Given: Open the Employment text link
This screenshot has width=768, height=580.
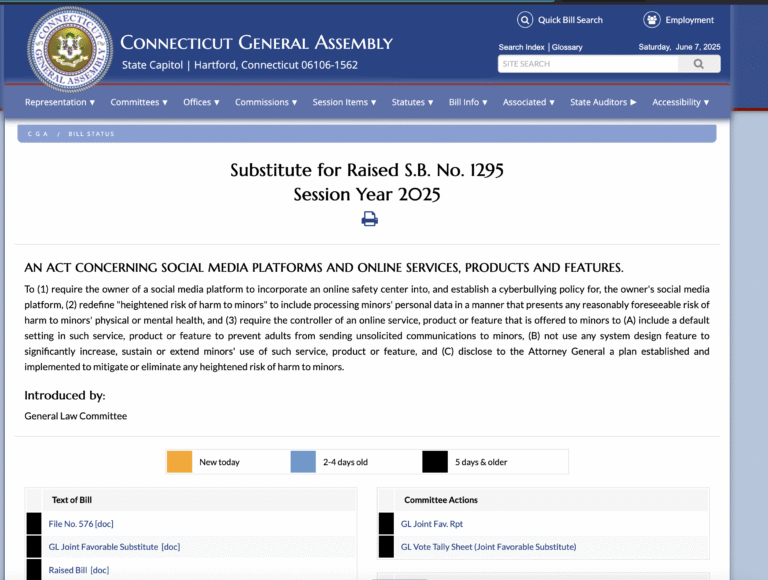Looking at the screenshot, I should [x=689, y=20].
